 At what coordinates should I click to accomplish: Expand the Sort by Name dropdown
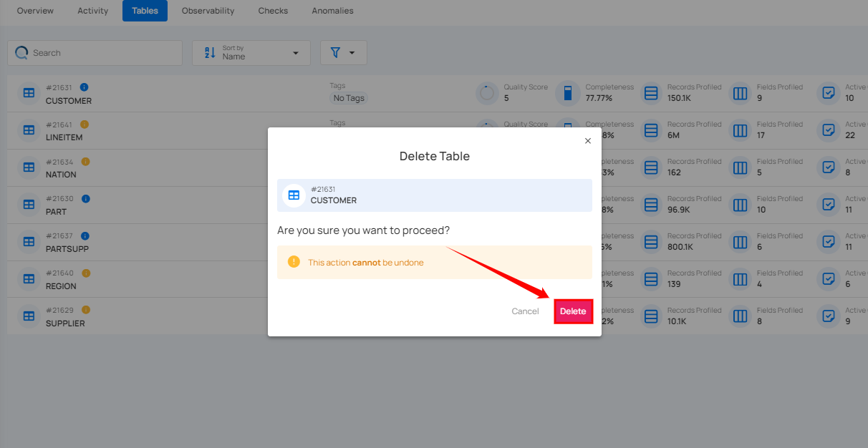click(251, 53)
